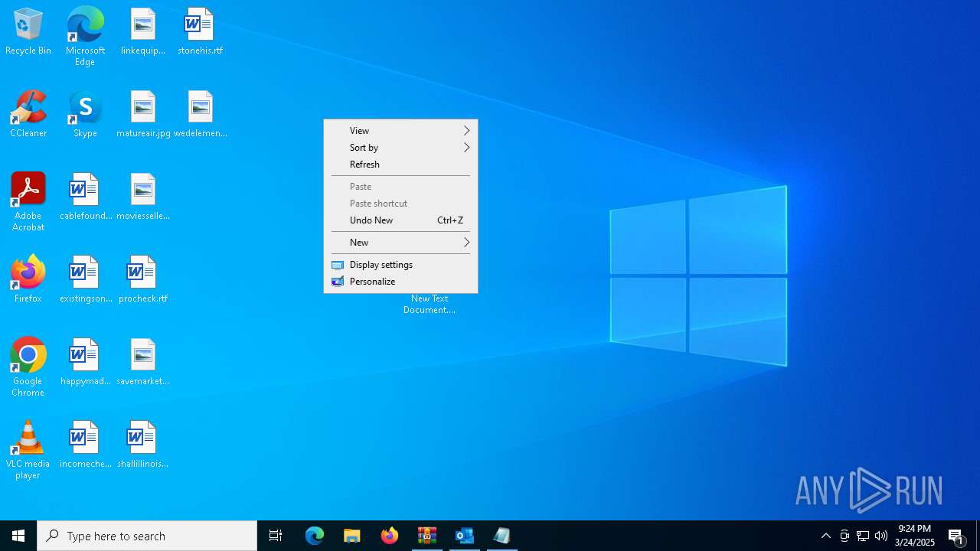Open File Explorer from the taskbar
Image resolution: width=980 pixels, height=551 pixels.
pyautogui.click(x=352, y=536)
